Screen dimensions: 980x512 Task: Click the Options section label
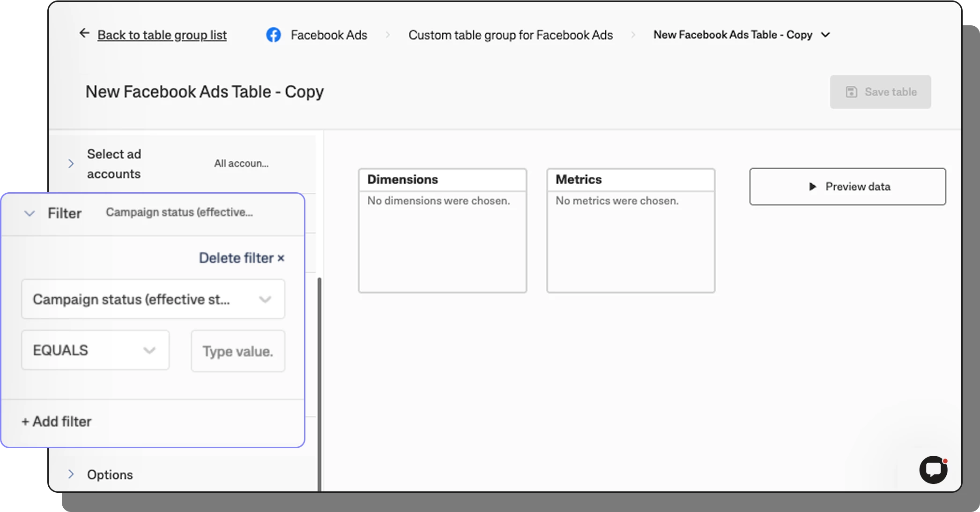click(x=110, y=474)
